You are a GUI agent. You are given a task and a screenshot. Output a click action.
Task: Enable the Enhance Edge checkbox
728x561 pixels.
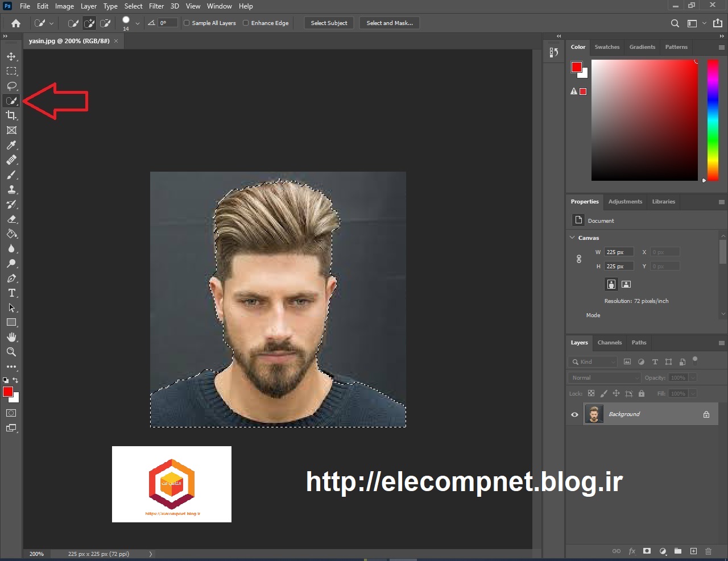point(246,23)
